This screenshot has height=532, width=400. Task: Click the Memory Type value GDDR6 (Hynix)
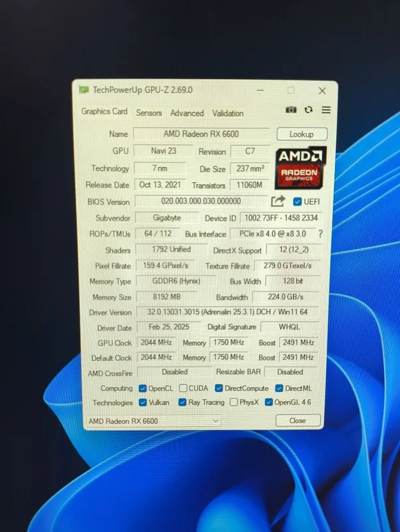[x=176, y=281]
